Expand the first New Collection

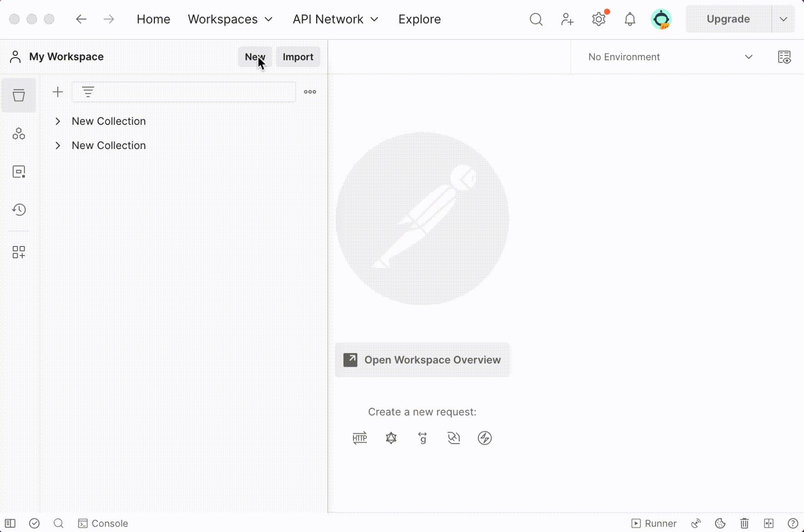58,121
